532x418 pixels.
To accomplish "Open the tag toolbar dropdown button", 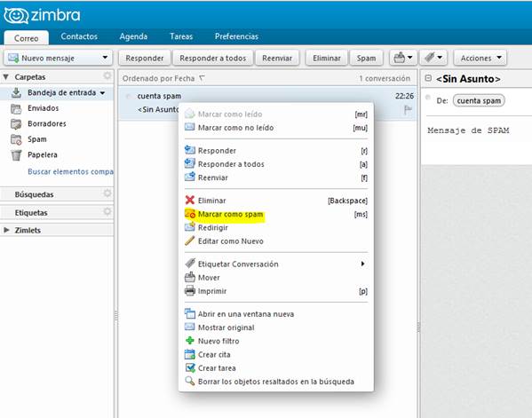I will (433, 58).
